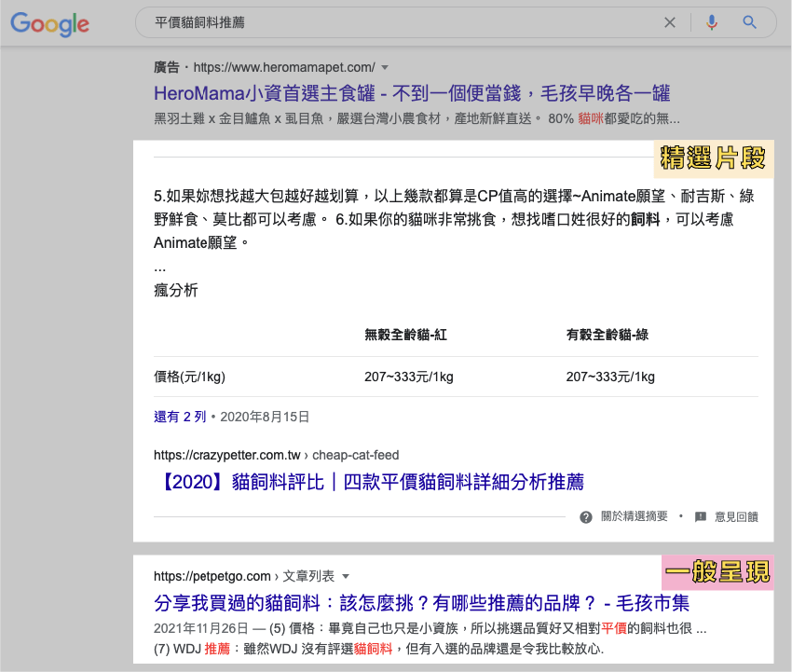Expand the dropdown arrow next to heromamapet.com URL
Screen dimensions: 792x672
click(385, 68)
